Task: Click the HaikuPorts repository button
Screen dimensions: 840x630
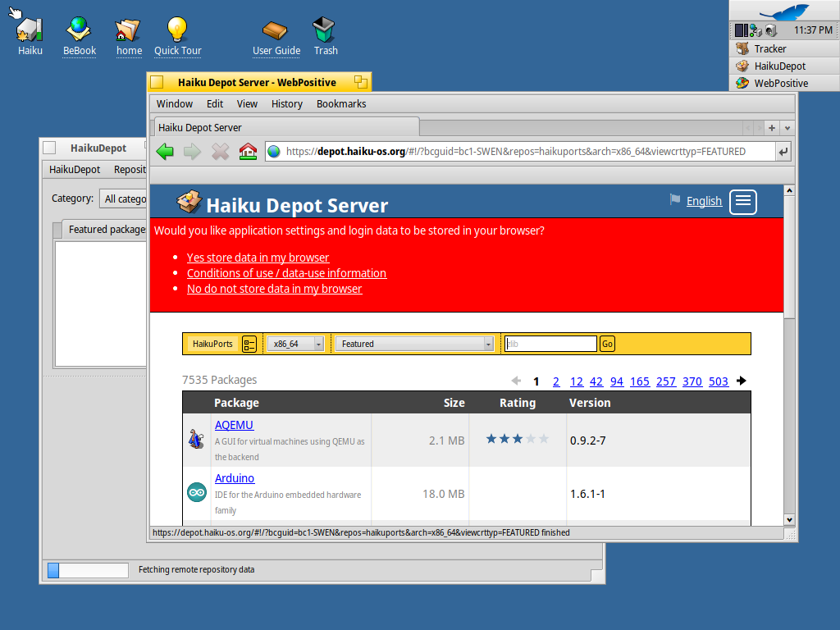Action: click(x=212, y=344)
